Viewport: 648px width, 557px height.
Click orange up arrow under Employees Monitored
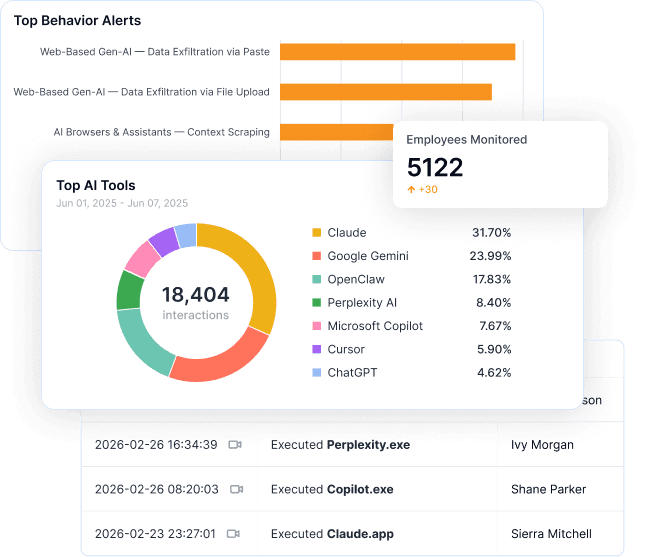(x=411, y=189)
